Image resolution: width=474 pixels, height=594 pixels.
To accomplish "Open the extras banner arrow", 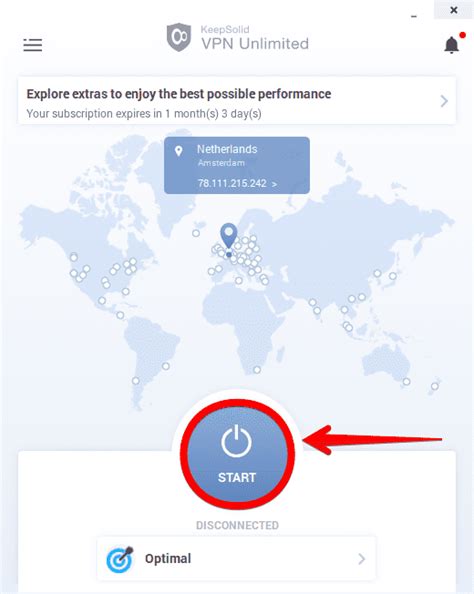I will [444, 101].
